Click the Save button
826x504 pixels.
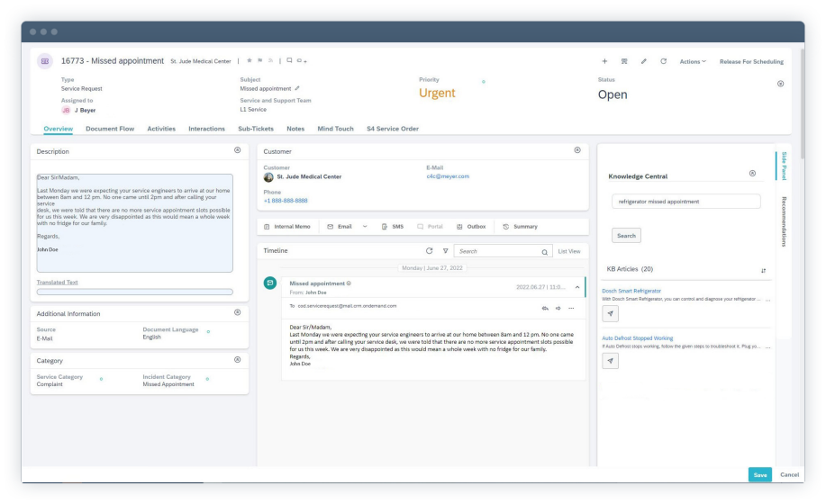[759, 474]
